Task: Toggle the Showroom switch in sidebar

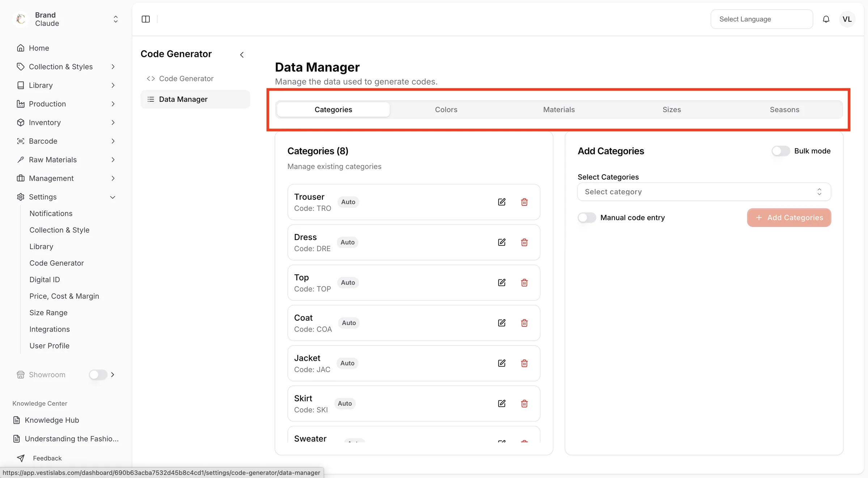Action: coord(98,375)
